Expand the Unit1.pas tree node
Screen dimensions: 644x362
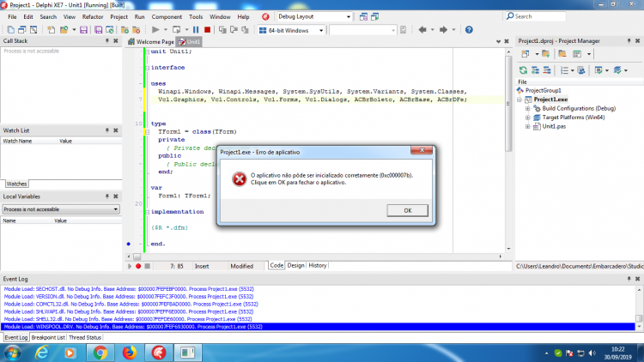click(528, 126)
